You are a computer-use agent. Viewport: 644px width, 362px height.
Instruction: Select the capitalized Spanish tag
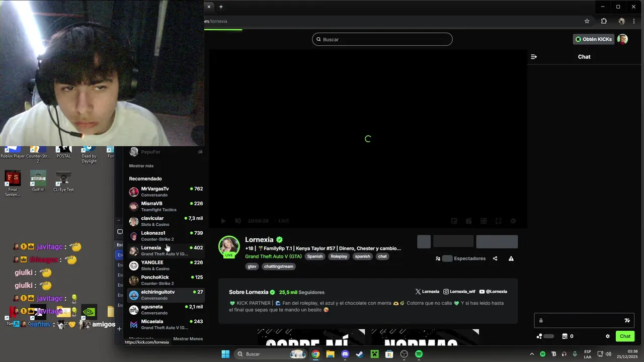click(x=315, y=256)
